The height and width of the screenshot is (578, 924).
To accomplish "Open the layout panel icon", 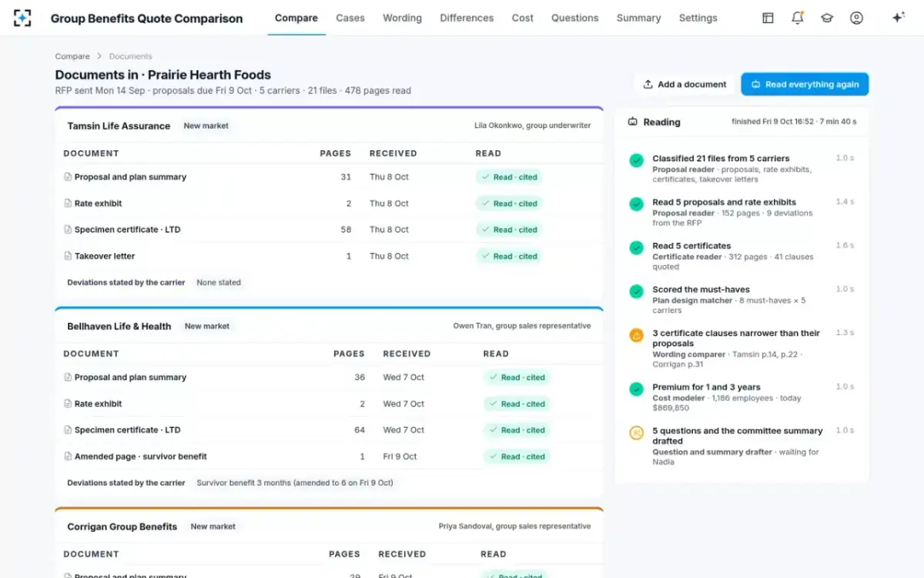I will click(768, 18).
